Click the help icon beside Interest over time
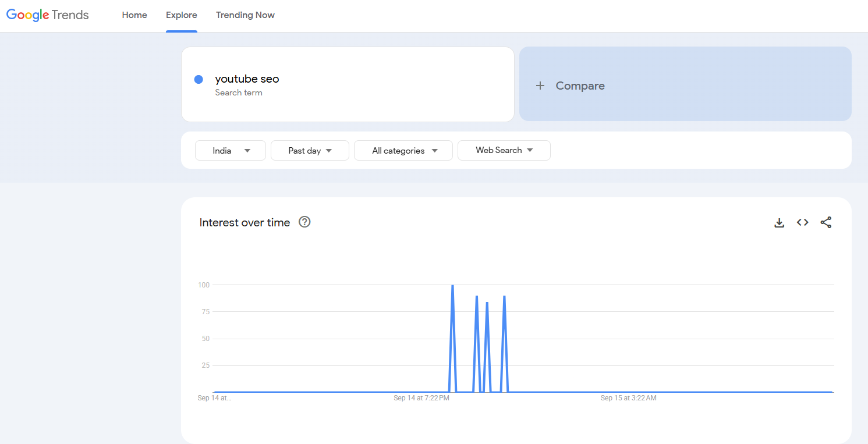 click(x=304, y=222)
